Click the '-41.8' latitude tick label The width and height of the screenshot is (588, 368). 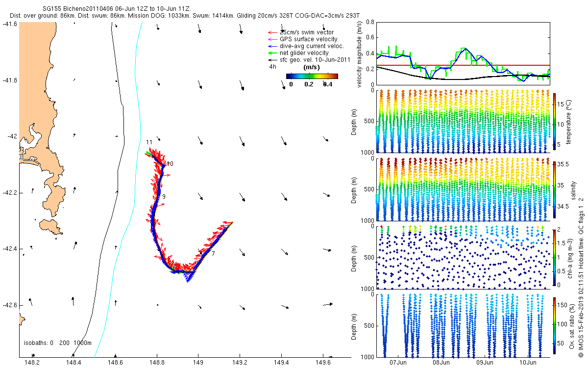coord(9,80)
